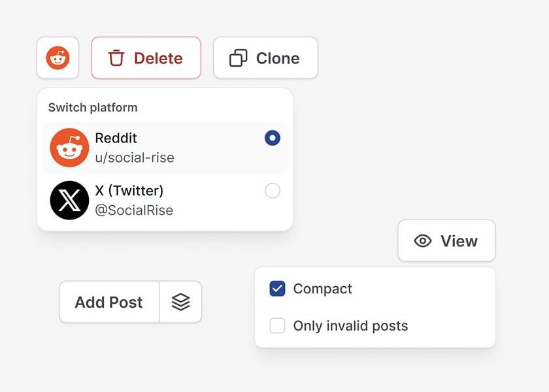This screenshot has height=392, width=549.
Task: Click the X (Twitter) logo avatar
Action: point(69,200)
